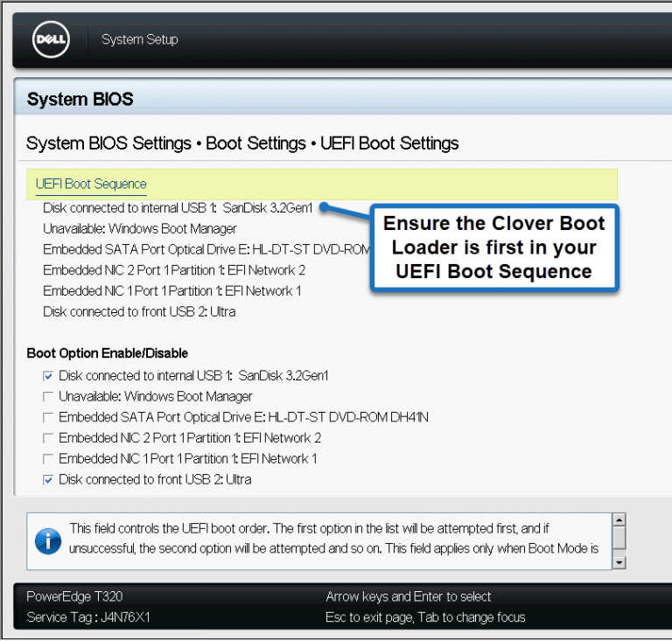Toggle Embedded NIC 2 Port 1 checkbox
This screenshot has height=641, width=672.
point(48,438)
